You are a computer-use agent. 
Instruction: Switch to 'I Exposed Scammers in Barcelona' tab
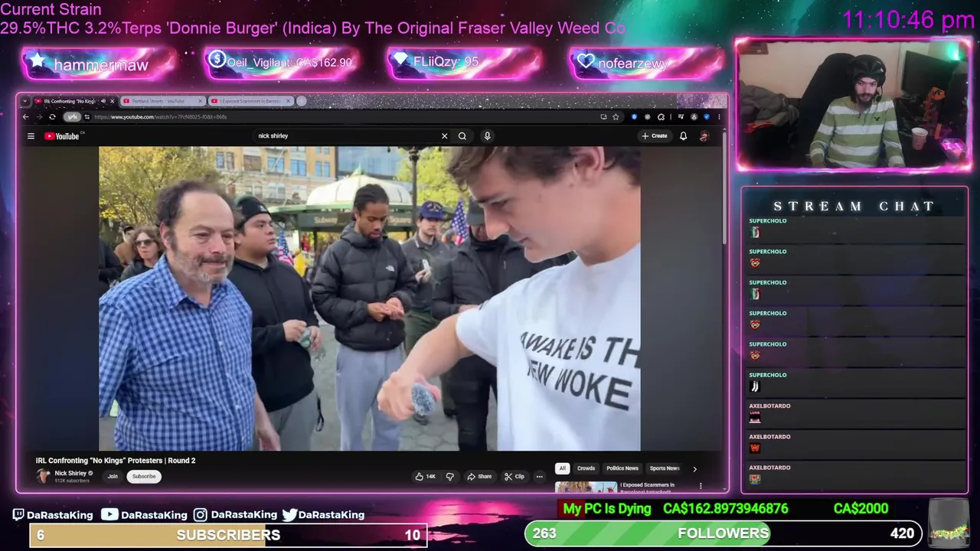coord(252,101)
